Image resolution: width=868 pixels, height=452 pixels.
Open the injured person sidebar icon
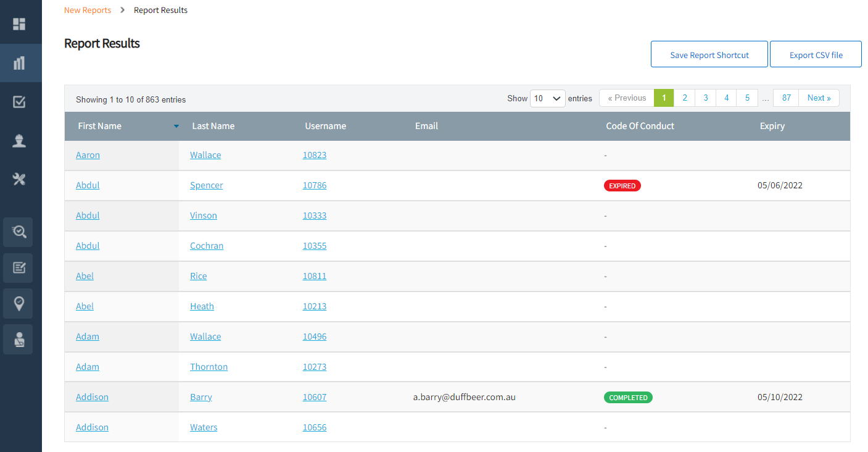19,339
